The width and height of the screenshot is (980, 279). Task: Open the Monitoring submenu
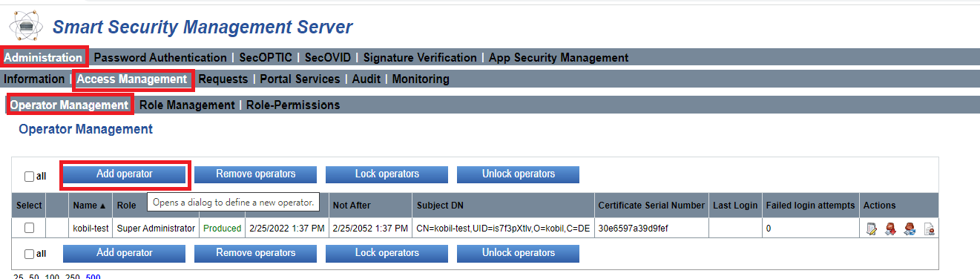[421, 79]
